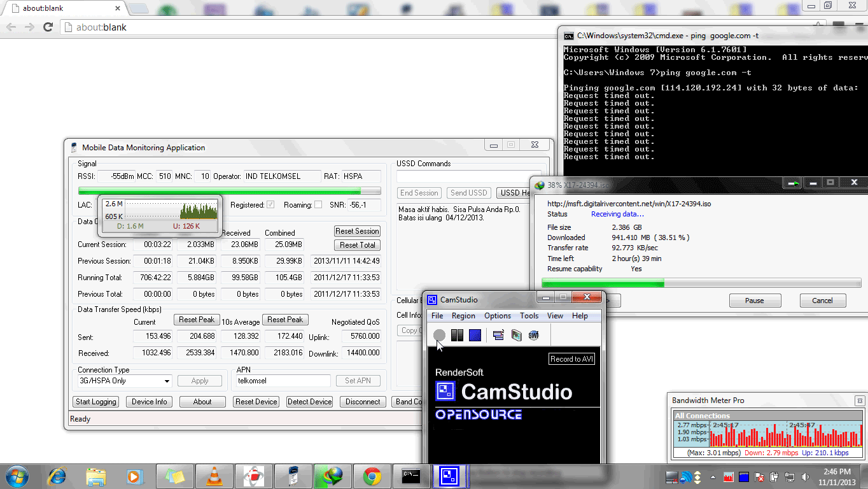Click the CamStudio blue Stop button
Viewport: 868px width, 489px height.
tap(475, 335)
